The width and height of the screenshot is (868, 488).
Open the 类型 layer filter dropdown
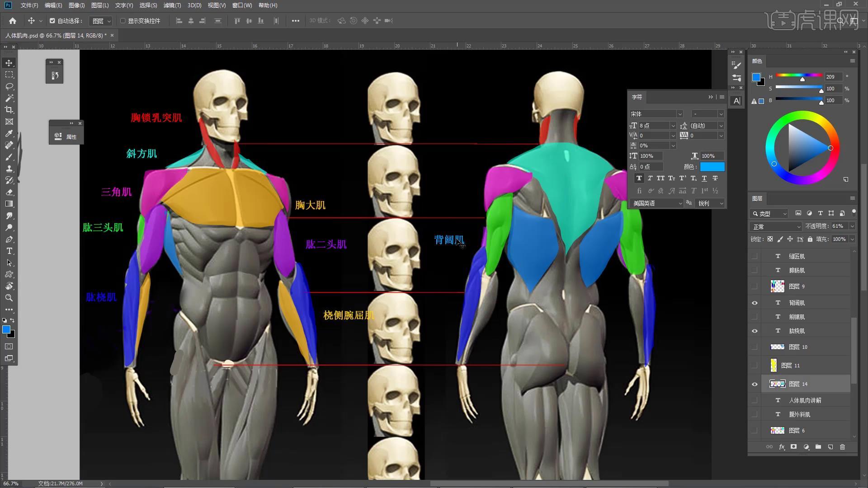(769, 213)
